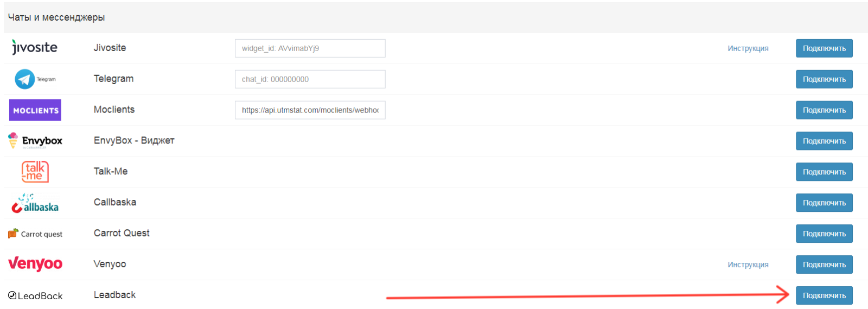Connect EnvyBox widget with Подключить button
Screen dimensions: 868x309
[x=824, y=141]
